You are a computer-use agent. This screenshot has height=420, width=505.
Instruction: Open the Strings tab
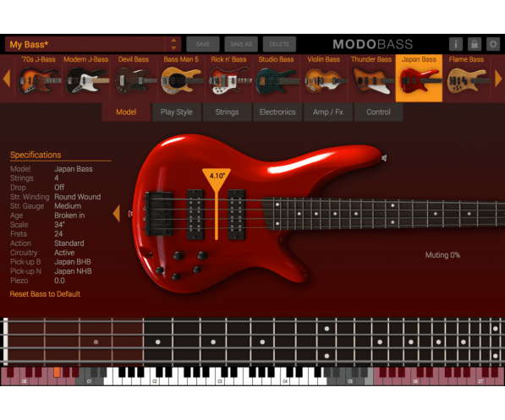click(227, 112)
